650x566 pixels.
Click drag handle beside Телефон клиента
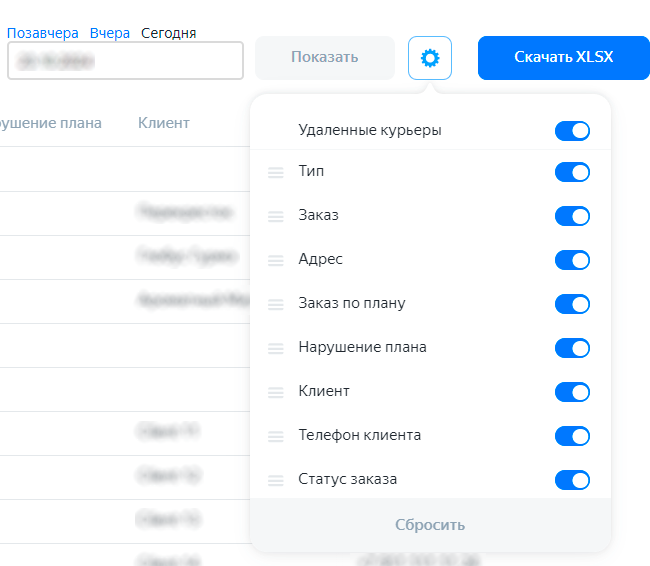(x=276, y=436)
